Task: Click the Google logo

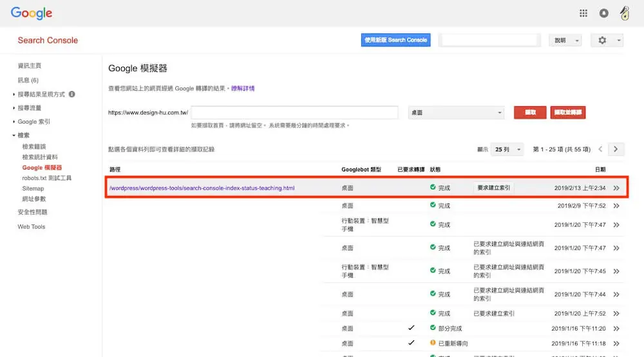Action: coord(32,13)
